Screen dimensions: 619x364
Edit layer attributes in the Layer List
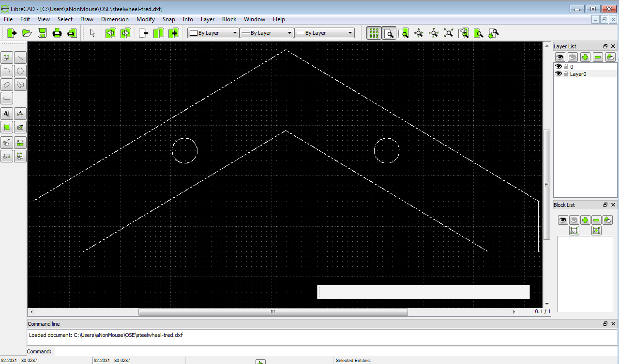pos(610,57)
